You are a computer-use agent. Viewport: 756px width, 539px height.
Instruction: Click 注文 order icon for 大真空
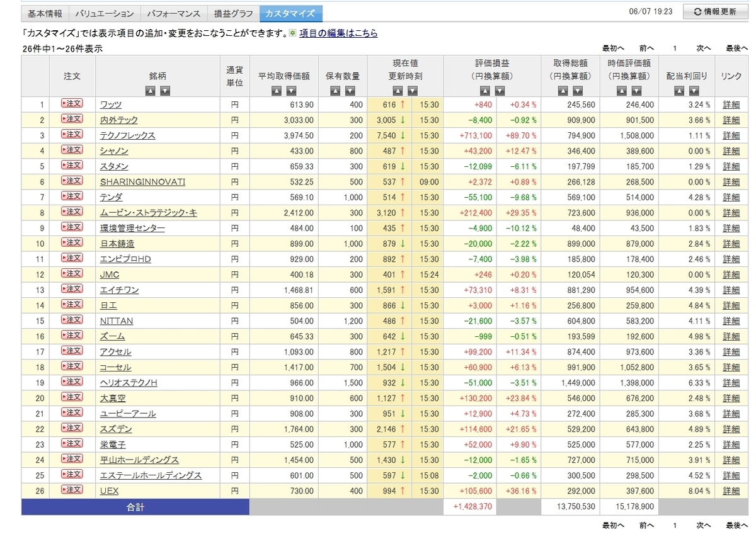72,397
